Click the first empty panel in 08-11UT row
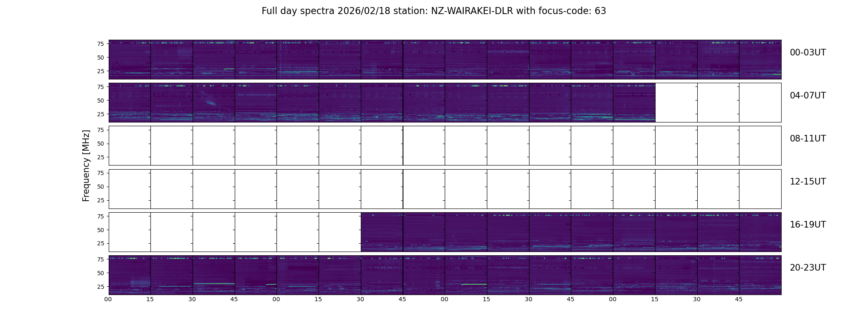Screen dimensions: 868x331 (x=130, y=146)
